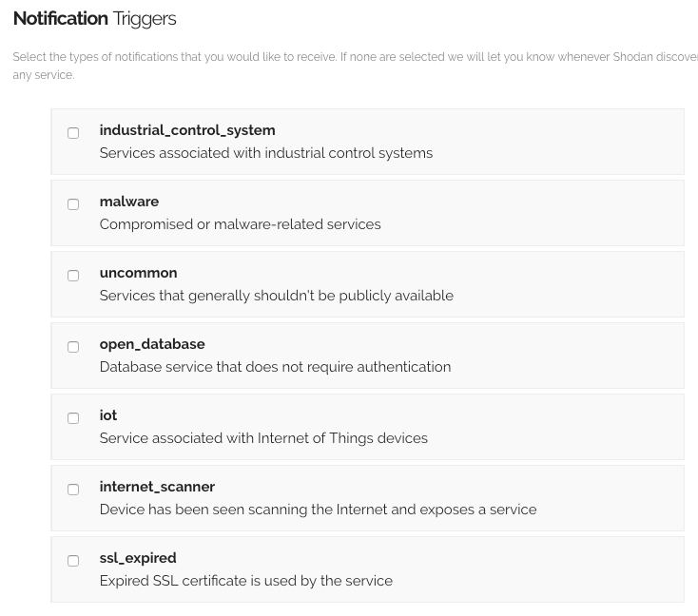Enable the open_database notification checkbox
This screenshot has width=698, height=616.
[73, 347]
